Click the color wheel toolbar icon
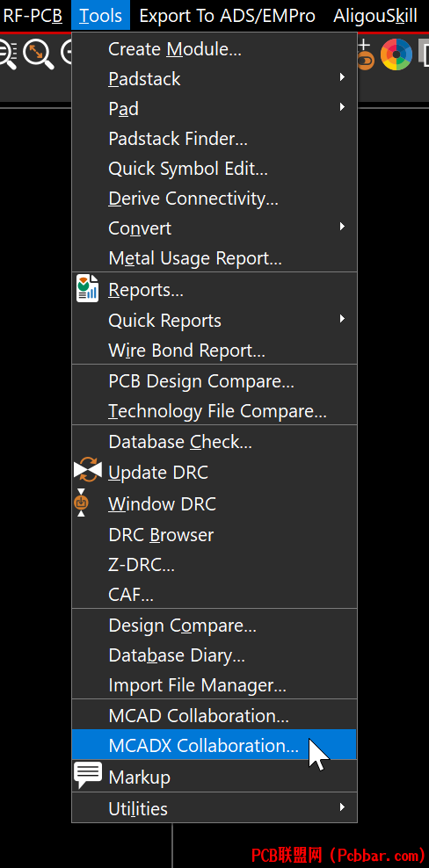This screenshot has height=868, width=429. [x=396, y=54]
